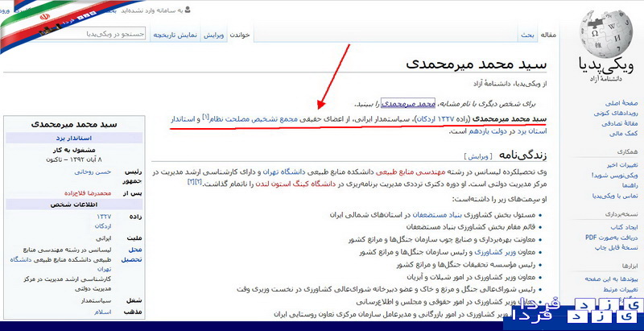The width and height of the screenshot is (644, 331).
Task: Select the خواندن (read) tab
Action: pos(242,35)
